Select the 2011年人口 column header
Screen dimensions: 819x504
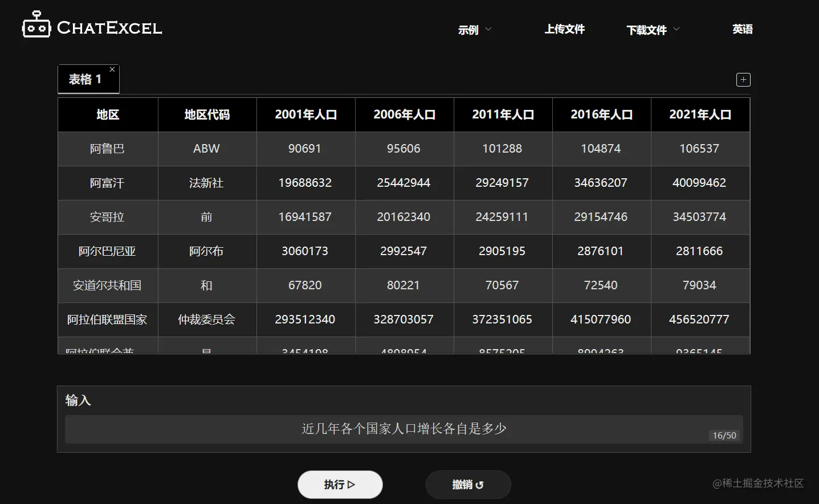503,114
